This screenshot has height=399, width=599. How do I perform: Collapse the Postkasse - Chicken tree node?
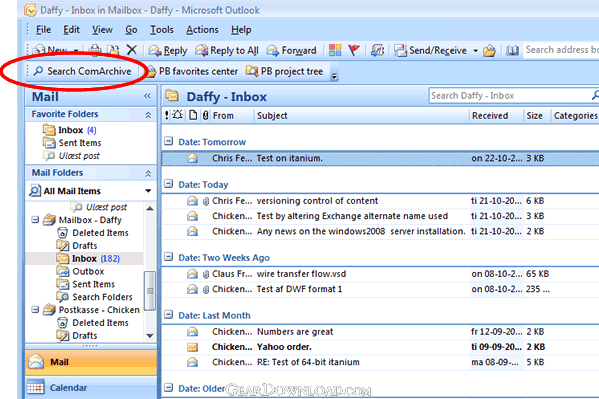point(35,310)
